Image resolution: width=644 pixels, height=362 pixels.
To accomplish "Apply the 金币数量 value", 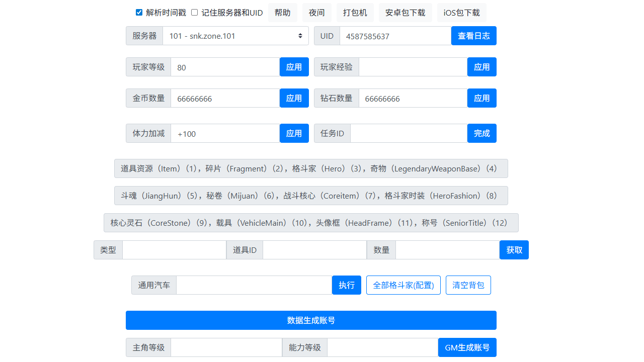I will [294, 98].
